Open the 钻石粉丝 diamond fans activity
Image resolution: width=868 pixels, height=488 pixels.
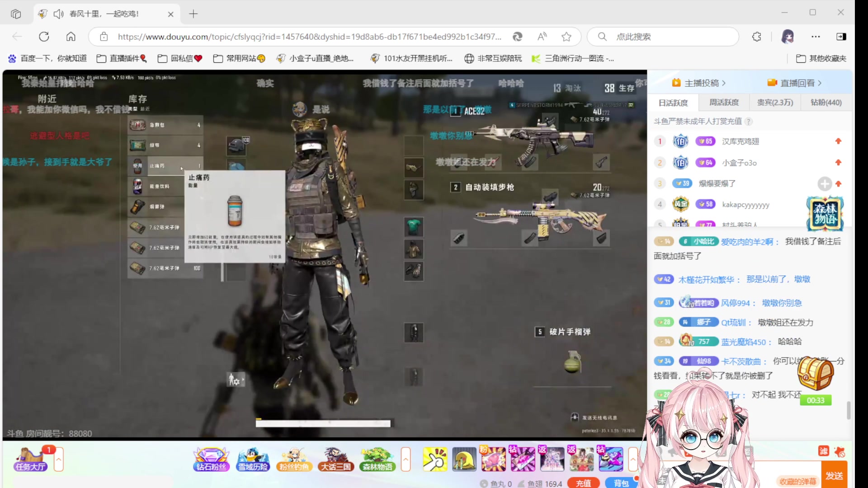click(x=211, y=459)
